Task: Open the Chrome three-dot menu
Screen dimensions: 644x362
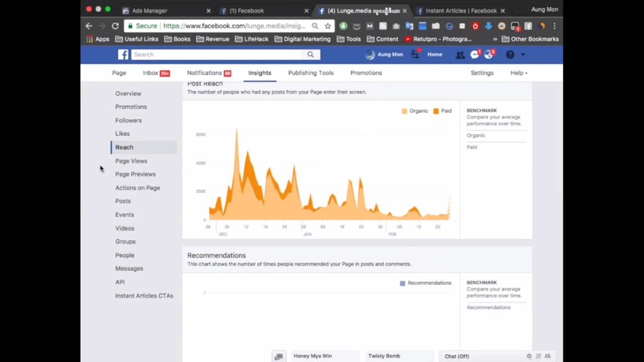Action: [554, 26]
